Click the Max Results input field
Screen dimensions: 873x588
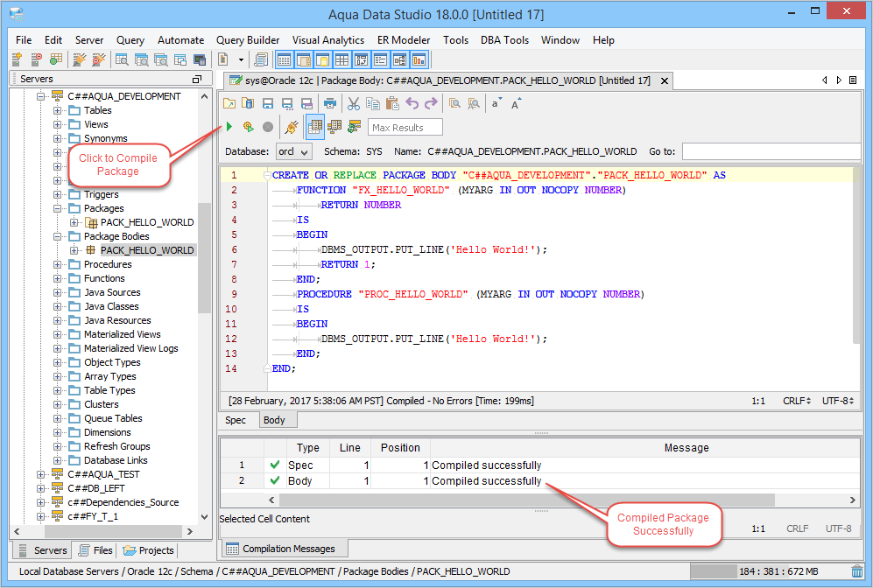(405, 128)
